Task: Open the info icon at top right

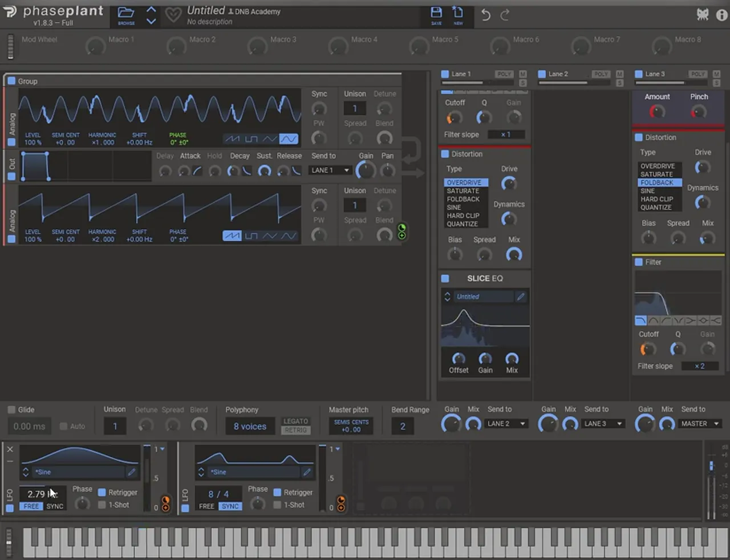Action: click(x=721, y=15)
